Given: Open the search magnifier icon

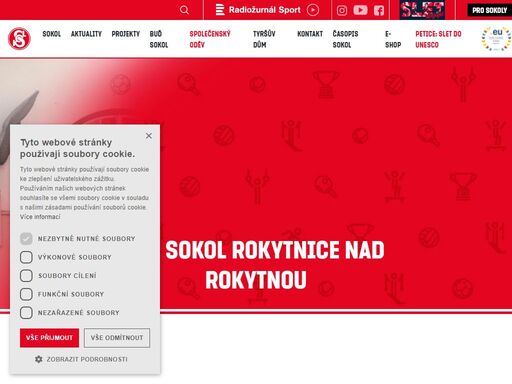Looking at the screenshot, I should (x=184, y=10).
